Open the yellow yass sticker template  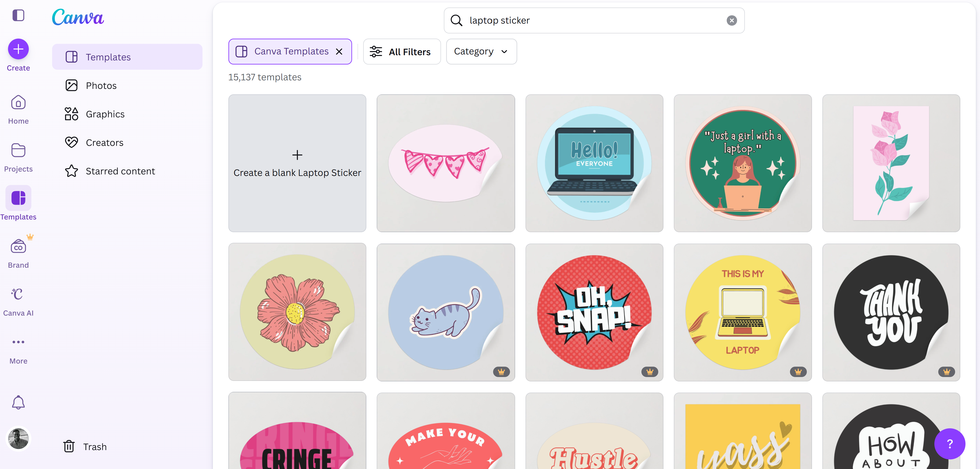pos(742,431)
